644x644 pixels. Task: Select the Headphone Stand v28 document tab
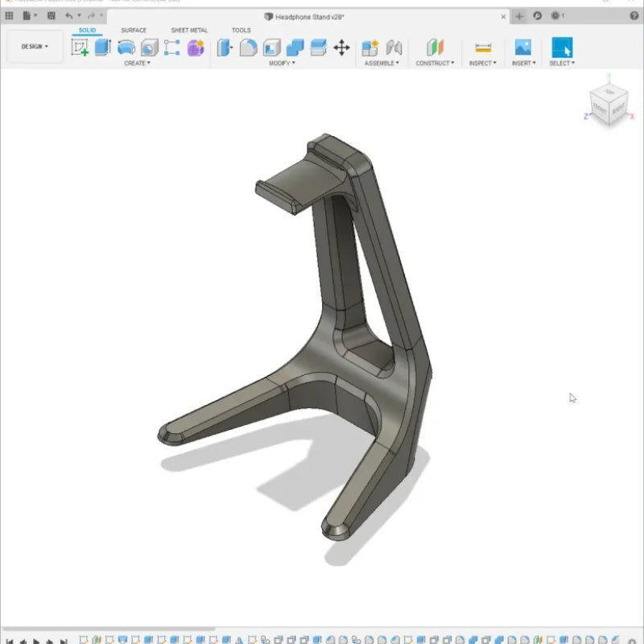304,17
